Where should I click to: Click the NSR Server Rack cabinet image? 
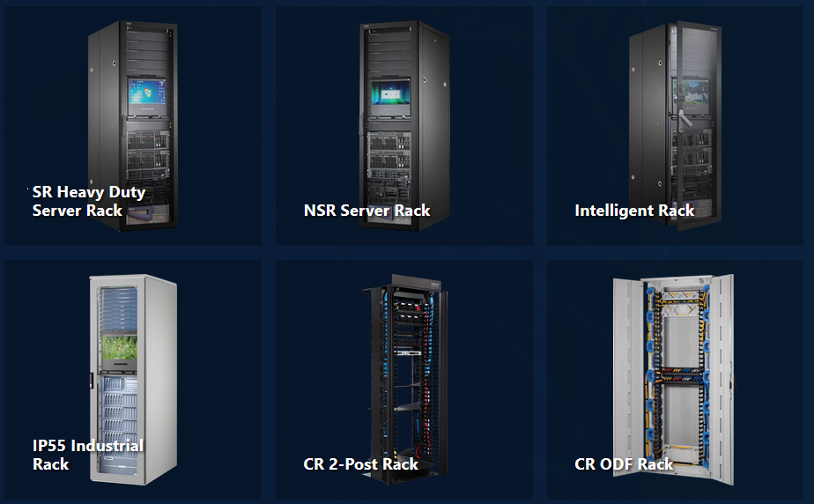click(404, 126)
